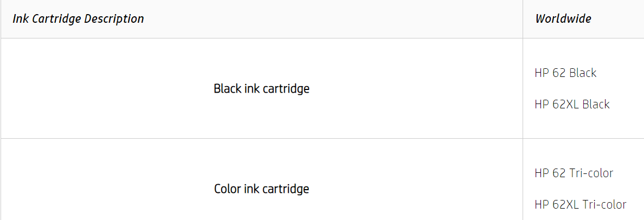Click the word "Ink" in the header row
The width and height of the screenshot is (644, 220).
[20, 19]
